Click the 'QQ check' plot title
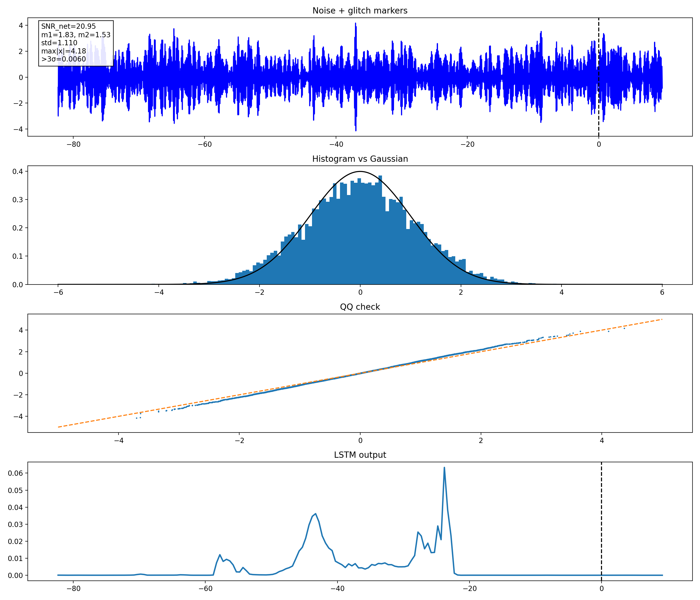Screen dimensions: 700x600 coord(360,307)
